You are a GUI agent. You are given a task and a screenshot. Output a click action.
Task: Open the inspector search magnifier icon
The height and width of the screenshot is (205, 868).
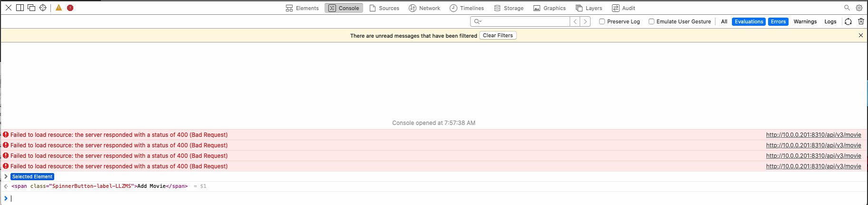[x=847, y=8]
